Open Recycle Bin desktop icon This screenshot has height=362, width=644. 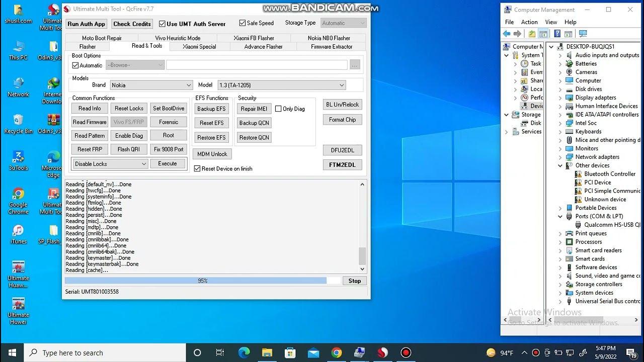pyautogui.click(x=18, y=124)
